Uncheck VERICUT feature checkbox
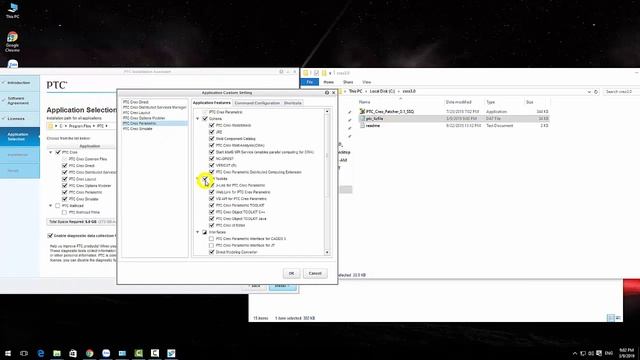 point(211,165)
